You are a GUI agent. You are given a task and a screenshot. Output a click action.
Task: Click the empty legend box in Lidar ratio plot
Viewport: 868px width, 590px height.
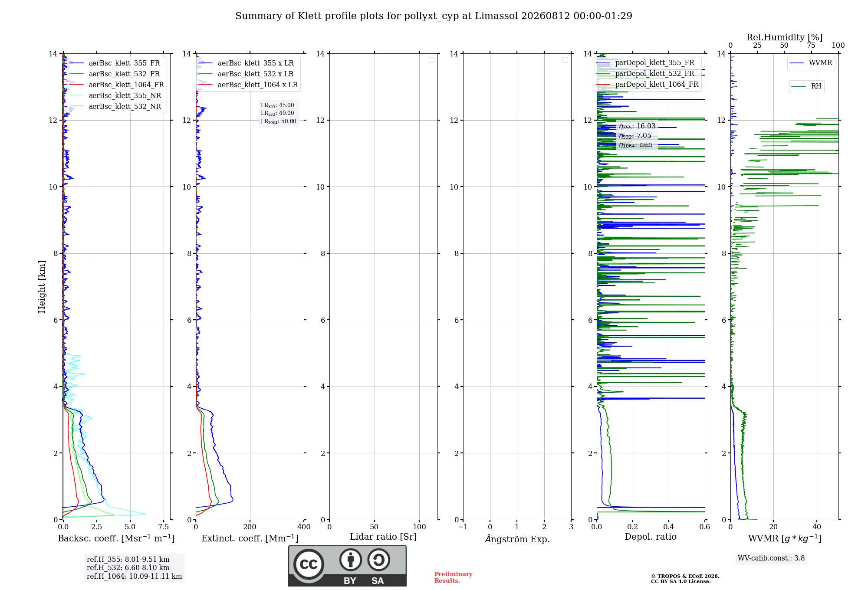pyautogui.click(x=431, y=60)
